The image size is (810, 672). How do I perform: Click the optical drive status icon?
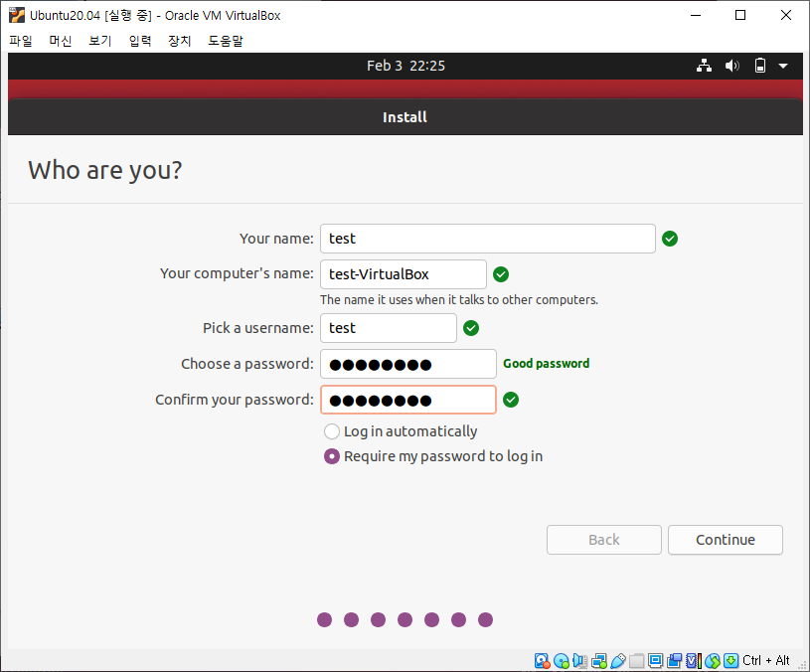click(x=562, y=661)
